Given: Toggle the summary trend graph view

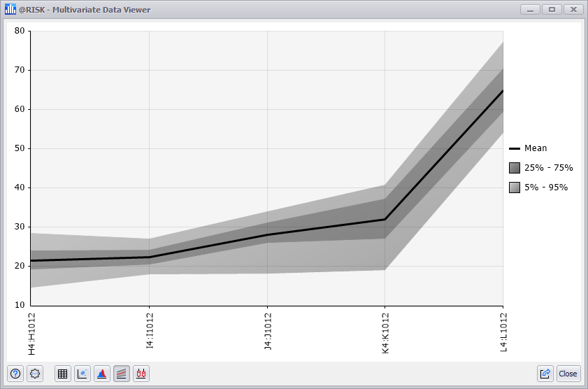Looking at the screenshot, I should click(x=122, y=374).
